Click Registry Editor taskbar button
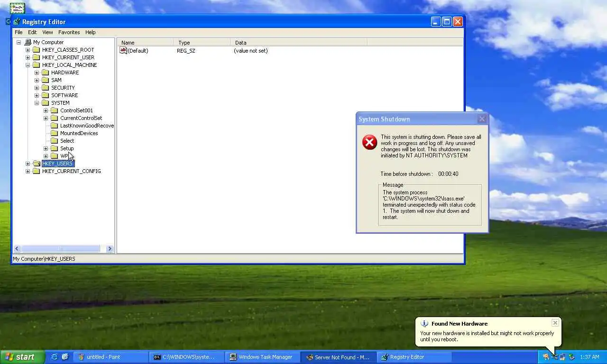This screenshot has width=607, height=364. 414,357
